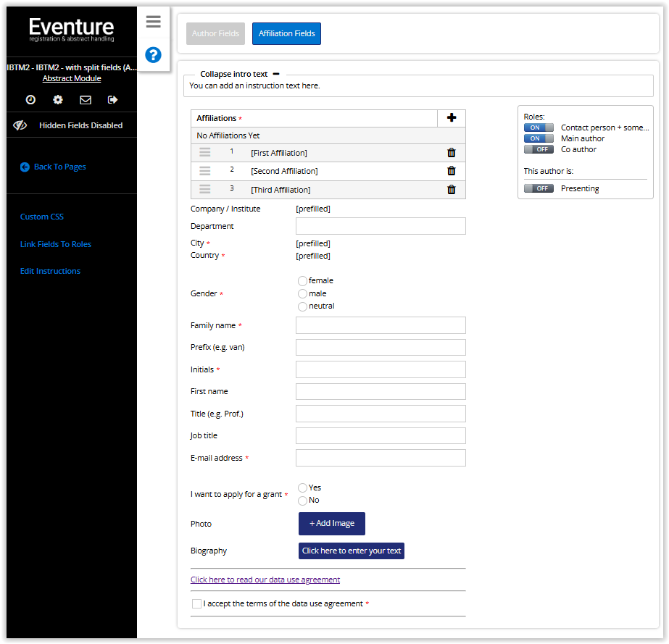The width and height of the screenshot is (669, 644).
Task: Turn on the Co author role toggle
Action: click(x=539, y=149)
